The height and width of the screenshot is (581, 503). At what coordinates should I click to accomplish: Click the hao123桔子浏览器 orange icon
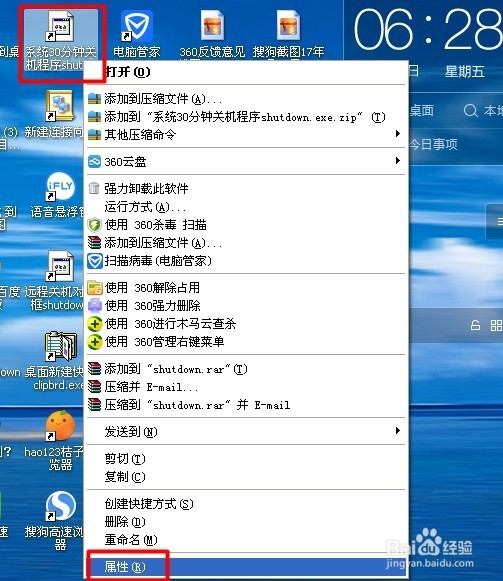pyautogui.click(x=60, y=425)
